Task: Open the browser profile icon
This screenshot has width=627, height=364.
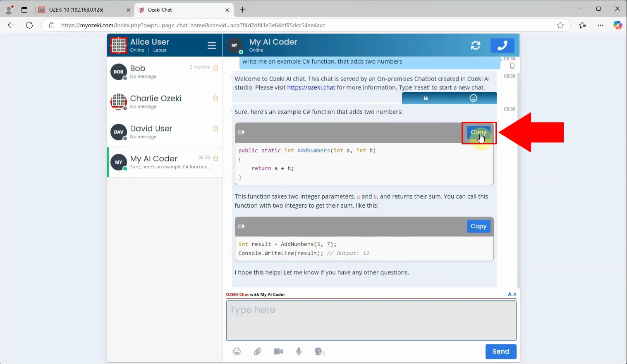Action: (9, 10)
